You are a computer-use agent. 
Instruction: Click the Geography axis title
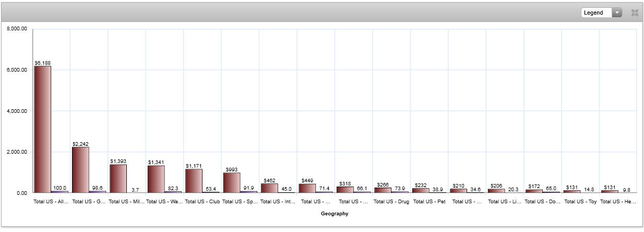click(x=335, y=214)
